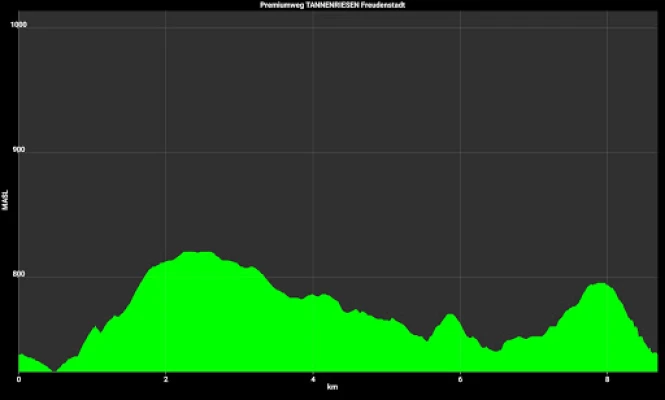Click the km horizontal axis label
This screenshot has height=400, width=665.
click(x=332, y=387)
